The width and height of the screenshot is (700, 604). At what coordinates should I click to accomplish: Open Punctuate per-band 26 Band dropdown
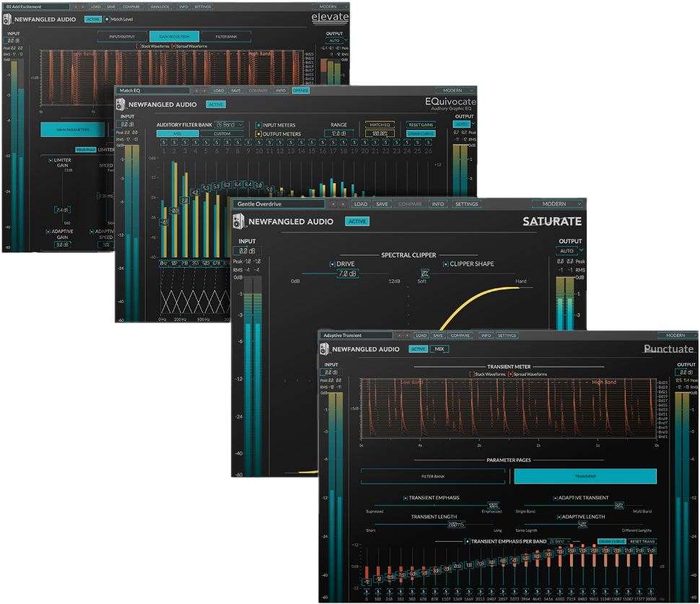pyautogui.click(x=559, y=541)
